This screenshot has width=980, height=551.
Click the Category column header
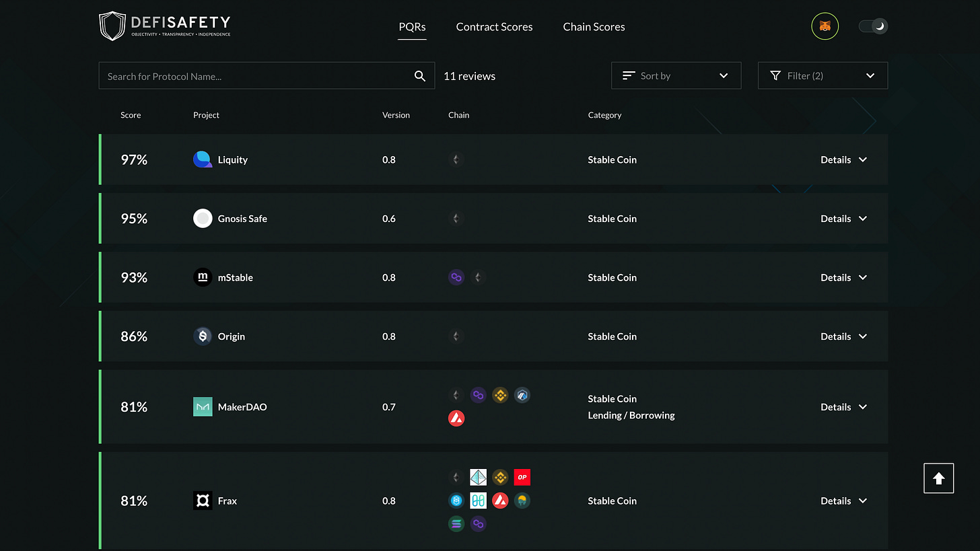coord(604,115)
